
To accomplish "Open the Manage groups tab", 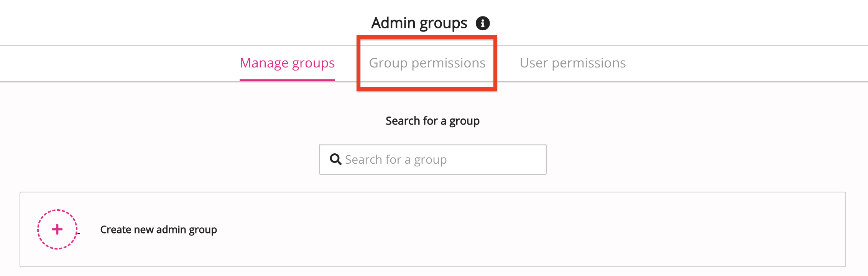I will coord(287,63).
